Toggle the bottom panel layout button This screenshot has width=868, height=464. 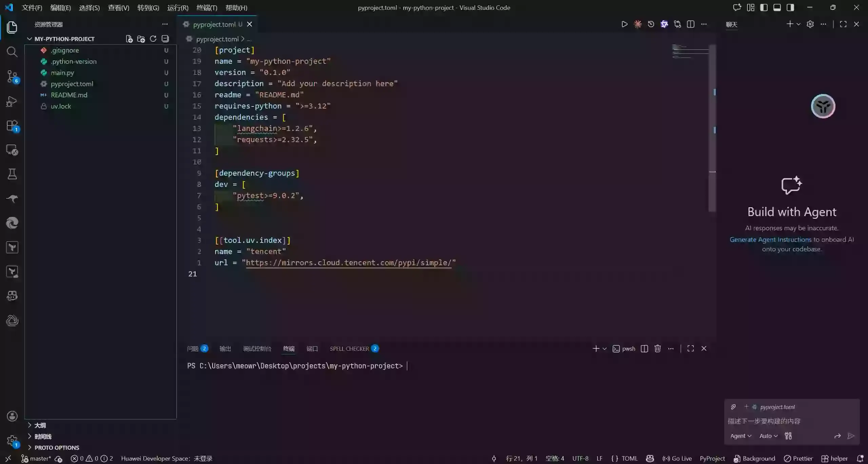pyautogui.click(x=777, y=7)
